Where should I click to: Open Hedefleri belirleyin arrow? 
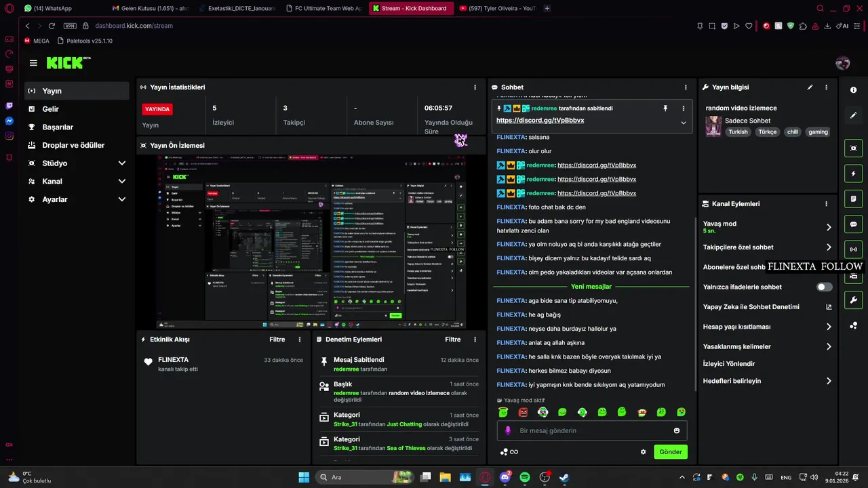point(828,381)
